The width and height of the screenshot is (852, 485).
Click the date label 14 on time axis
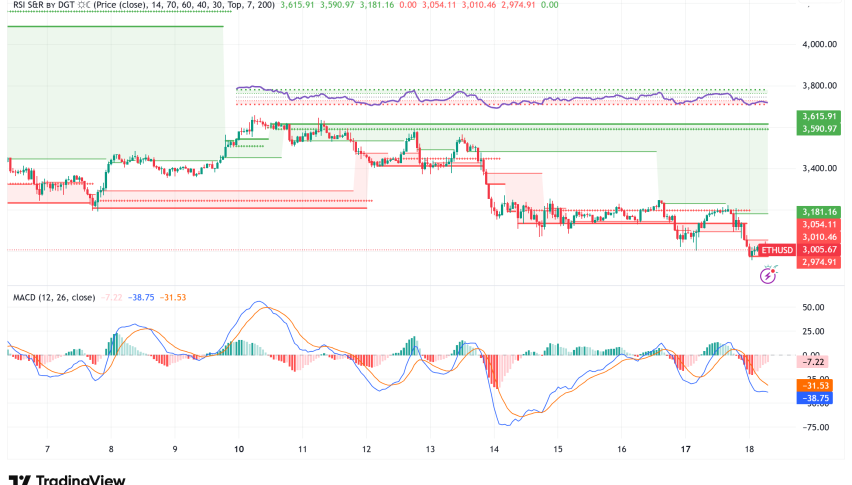[493, 450]
